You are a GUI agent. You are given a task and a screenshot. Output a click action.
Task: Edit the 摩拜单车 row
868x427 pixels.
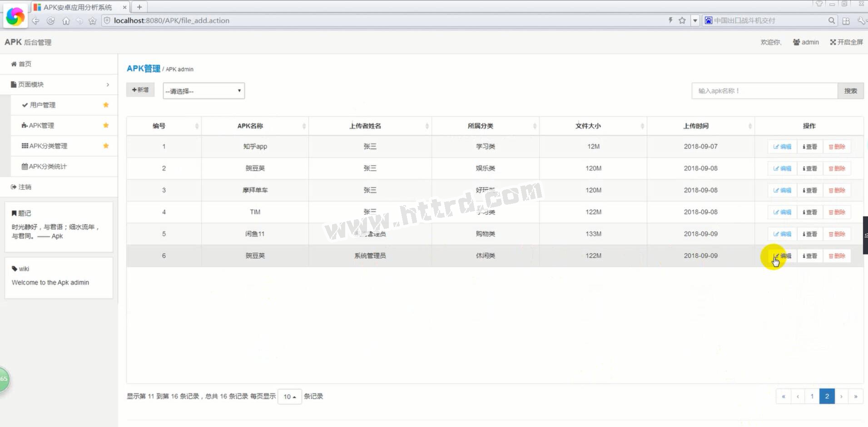click(782, 190)
